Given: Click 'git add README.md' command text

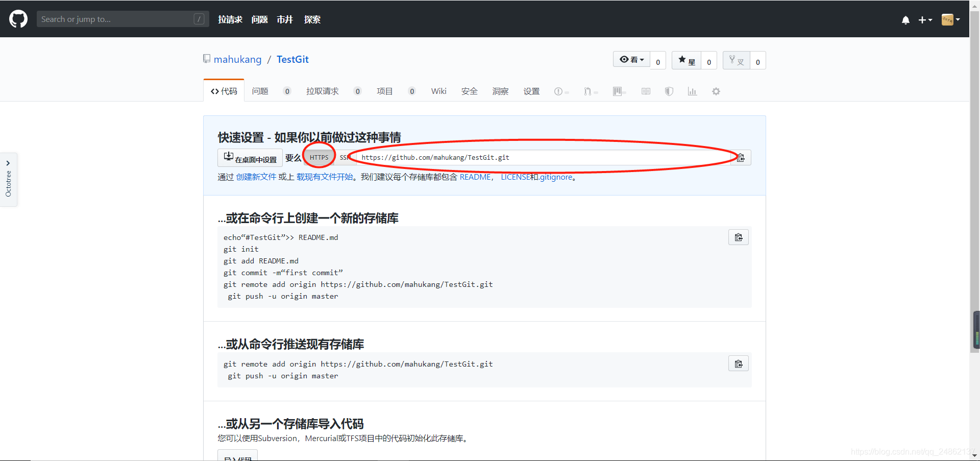Looking at the screenshot, I should click(261, 261).
